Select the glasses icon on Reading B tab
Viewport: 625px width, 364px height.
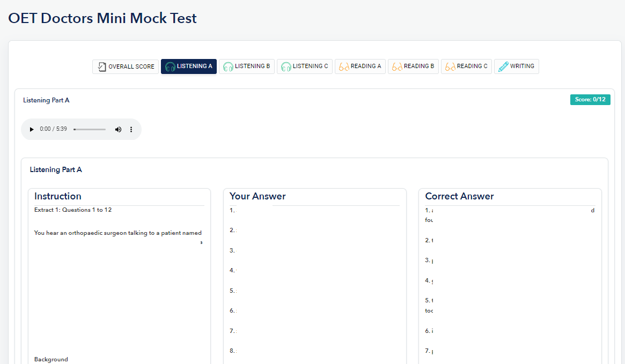[397, 66]
